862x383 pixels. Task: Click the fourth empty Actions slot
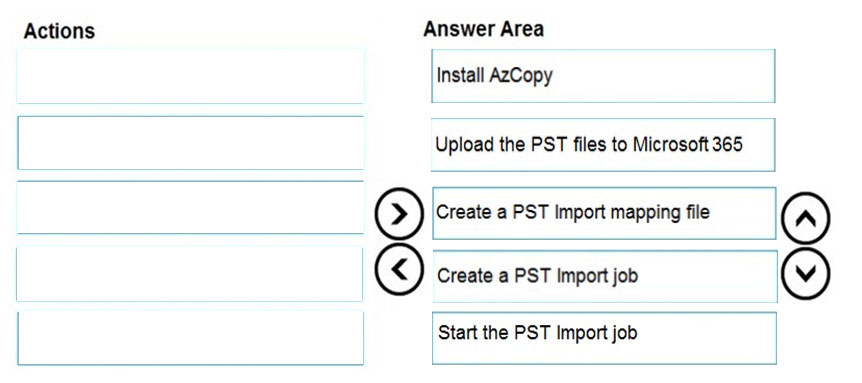pyautogui.click(x=190, y=274)
